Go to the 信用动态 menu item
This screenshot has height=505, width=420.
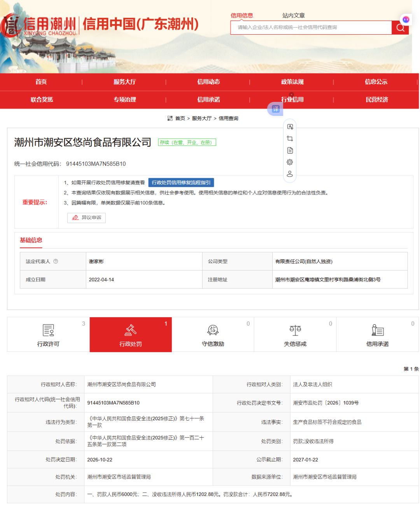pos(208,82)
